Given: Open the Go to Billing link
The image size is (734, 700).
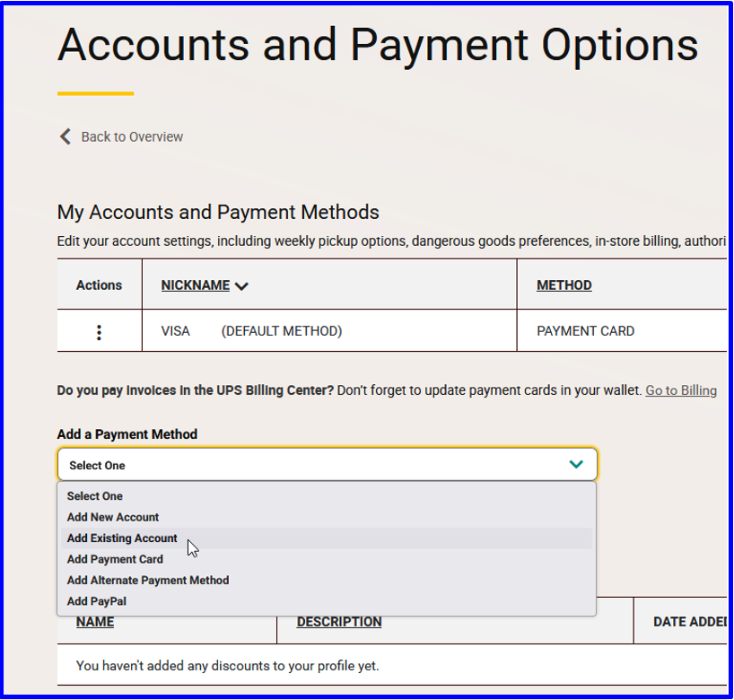Looking at the screenshot, I should pyautogui.click(x=681, y=390).
